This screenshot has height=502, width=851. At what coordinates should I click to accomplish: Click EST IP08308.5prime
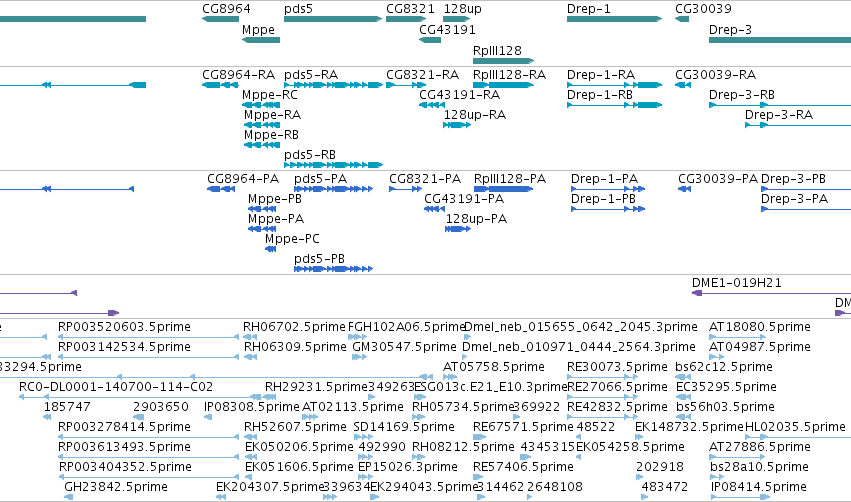[x=252, y=408]
